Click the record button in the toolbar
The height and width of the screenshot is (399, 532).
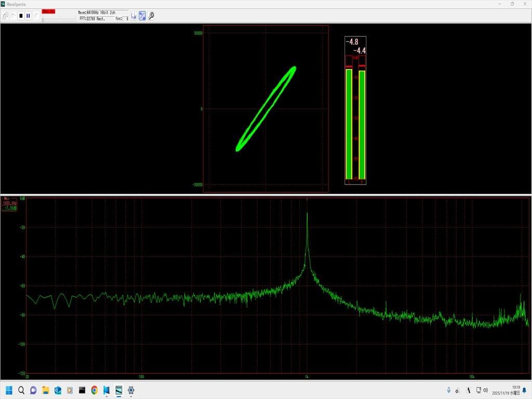coord(36,16)
